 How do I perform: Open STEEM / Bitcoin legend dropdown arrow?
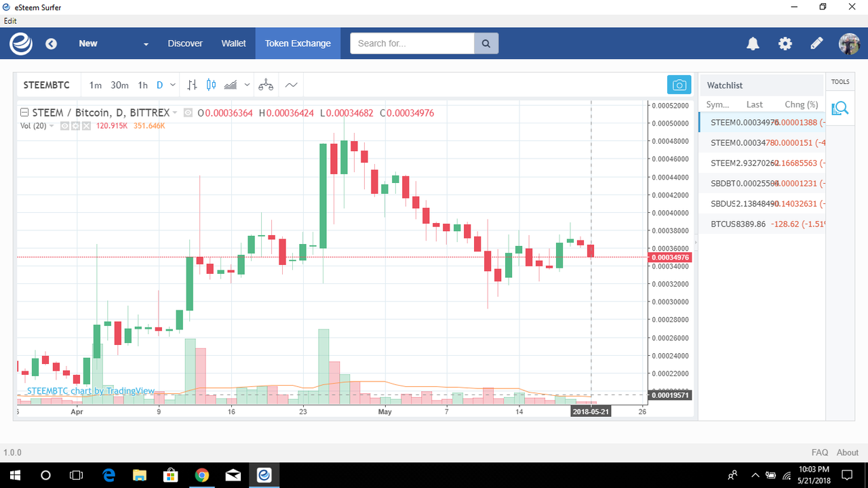tap(176, 113)
